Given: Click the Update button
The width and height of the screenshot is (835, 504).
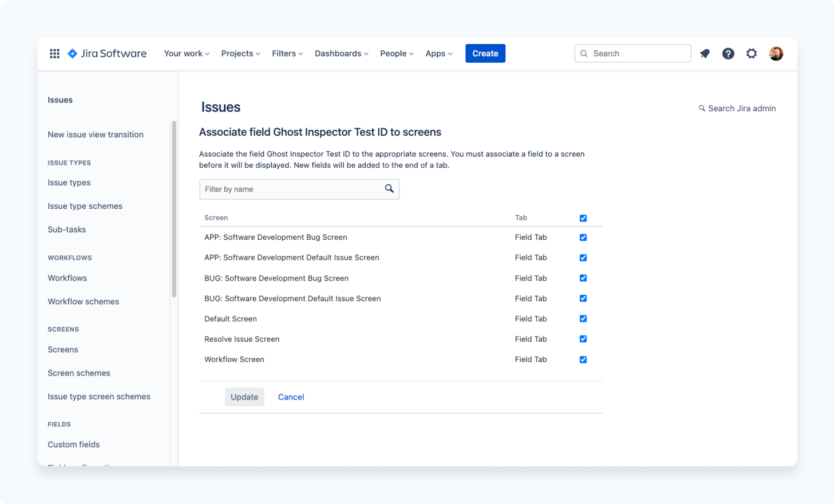Looking at the screenshot, I should (244, 397).
